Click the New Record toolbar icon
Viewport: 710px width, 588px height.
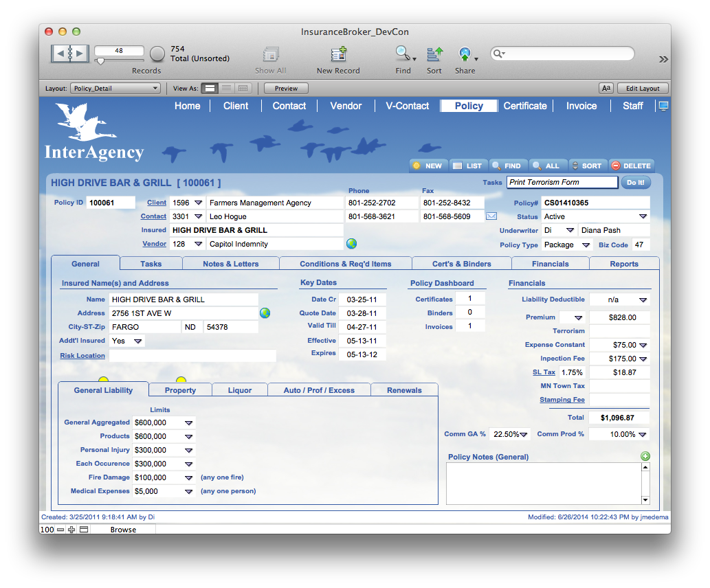point(338,55)
